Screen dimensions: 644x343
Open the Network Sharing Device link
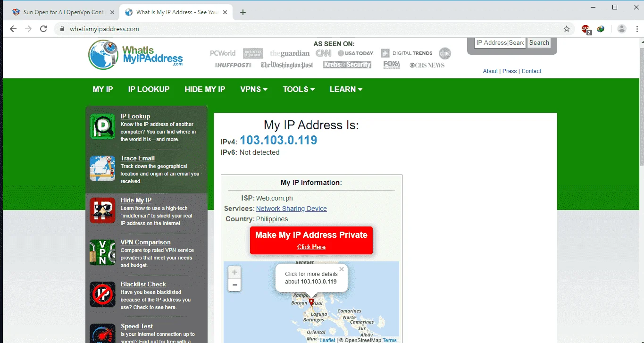click(x=291, y=209)
